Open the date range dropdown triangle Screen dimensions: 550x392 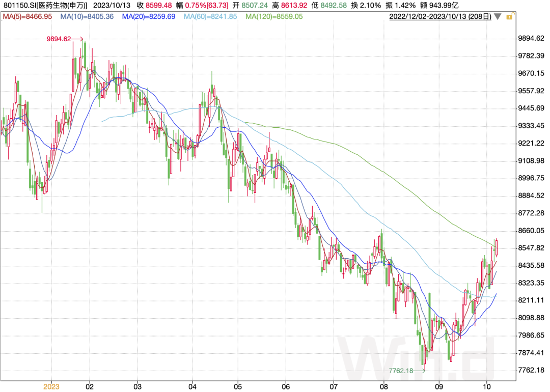498,16
